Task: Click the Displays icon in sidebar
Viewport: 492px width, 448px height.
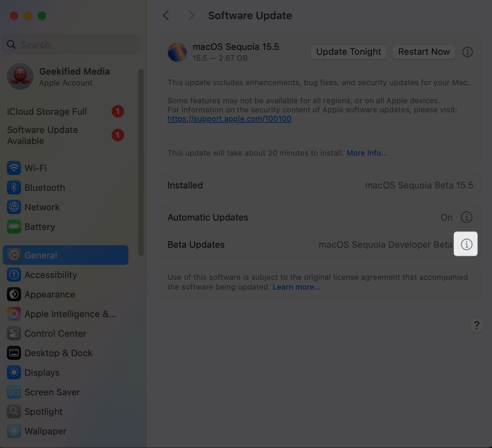Action: point(14,372)
